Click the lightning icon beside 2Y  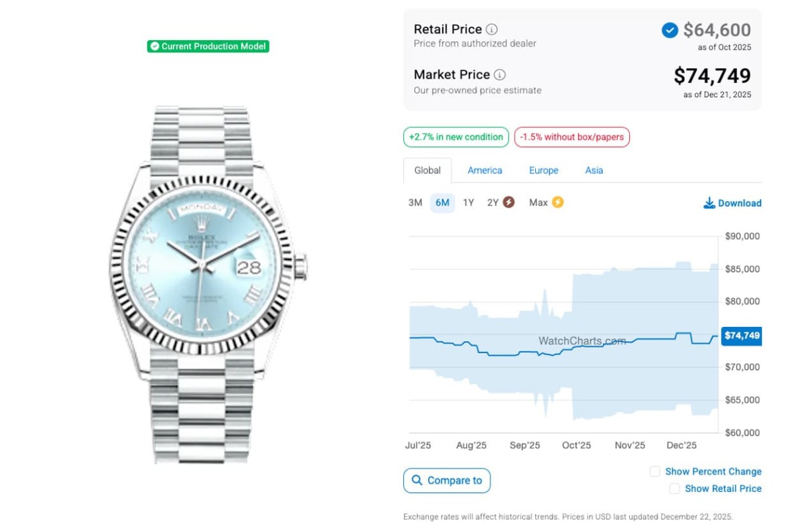coord(509,202)
